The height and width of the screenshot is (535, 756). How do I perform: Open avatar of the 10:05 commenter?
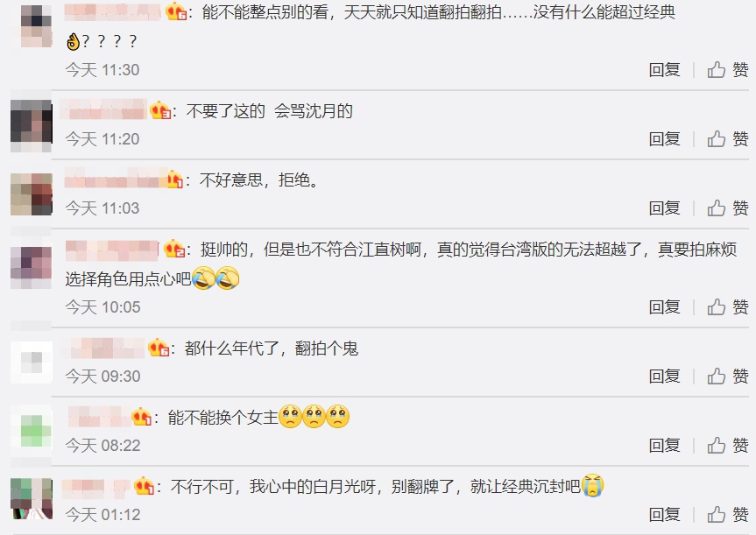point(32,264)
